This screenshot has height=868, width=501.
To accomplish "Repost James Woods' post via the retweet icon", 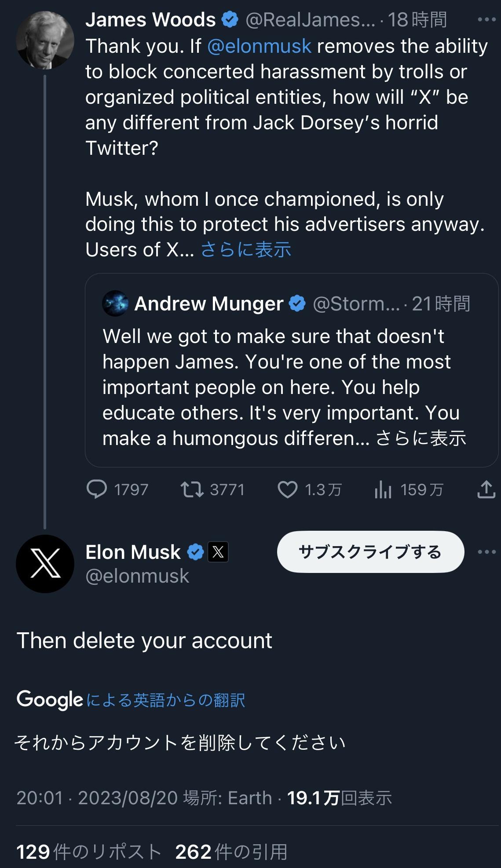I will (192, 489).
